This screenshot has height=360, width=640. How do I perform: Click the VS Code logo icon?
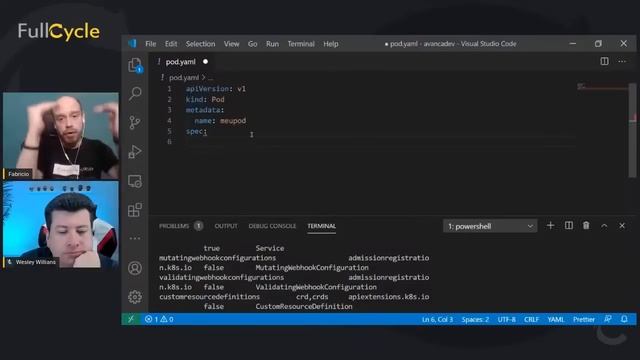[x=132, y=44]
